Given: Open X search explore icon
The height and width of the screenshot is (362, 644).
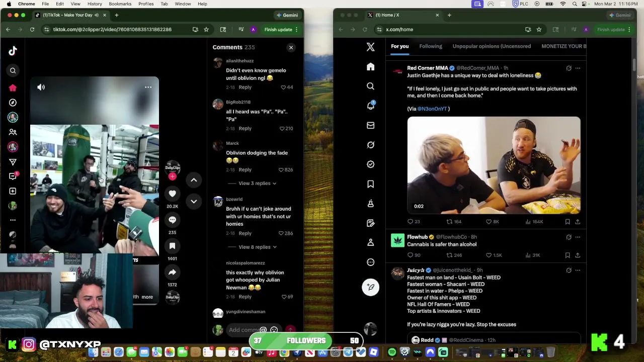Looking at the screenshot, I should pos(370,86).
